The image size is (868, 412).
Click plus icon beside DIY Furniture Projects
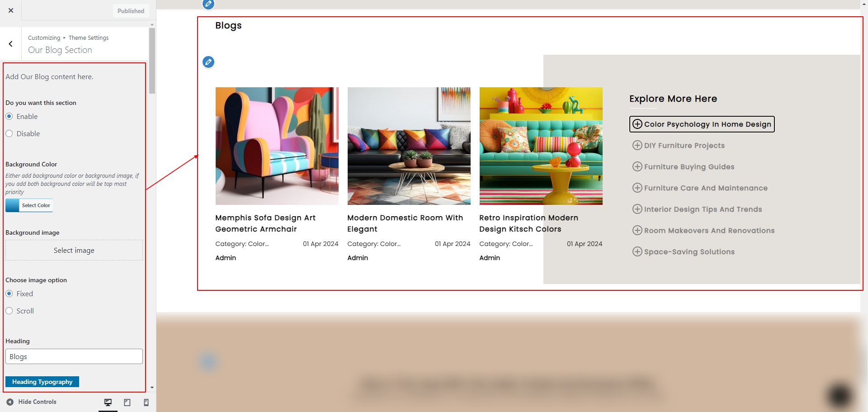tap(637, 145)
